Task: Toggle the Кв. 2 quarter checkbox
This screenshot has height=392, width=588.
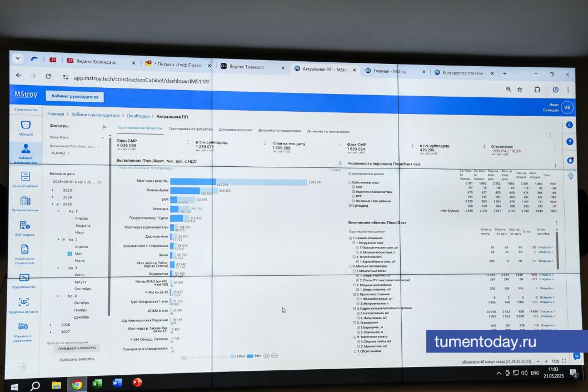Action: click(x=63, y=240)
